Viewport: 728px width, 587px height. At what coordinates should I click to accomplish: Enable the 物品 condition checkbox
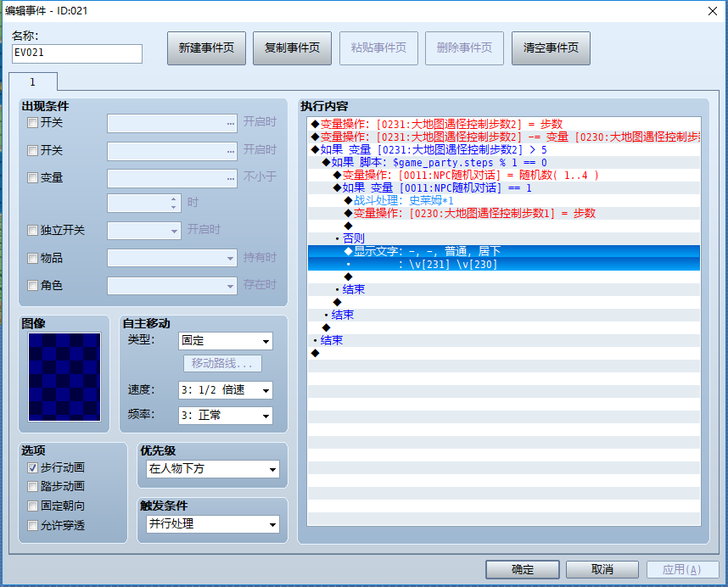(32, 258)
